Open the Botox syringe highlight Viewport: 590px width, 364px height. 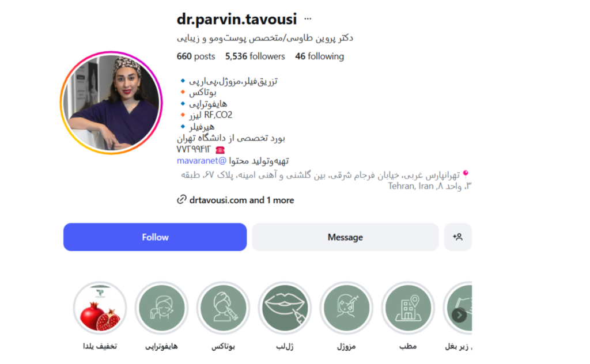(223, 308)
